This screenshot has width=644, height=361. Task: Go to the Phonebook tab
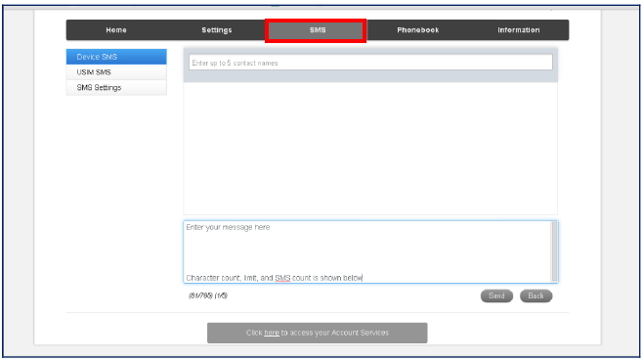click(417, 30)
